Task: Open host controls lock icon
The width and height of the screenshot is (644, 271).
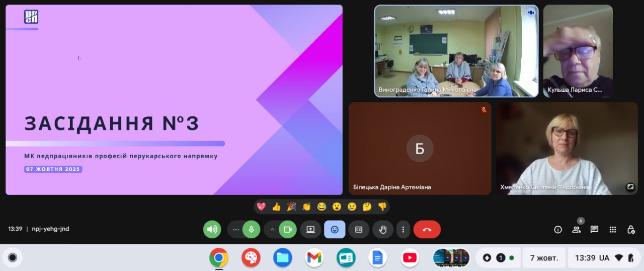Action: 630,230
